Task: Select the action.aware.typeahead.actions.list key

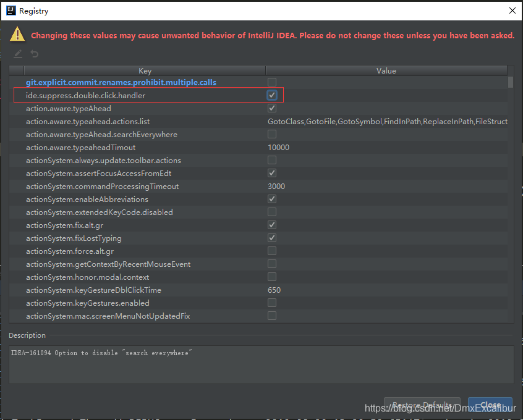Action: [x=88, y=121]
